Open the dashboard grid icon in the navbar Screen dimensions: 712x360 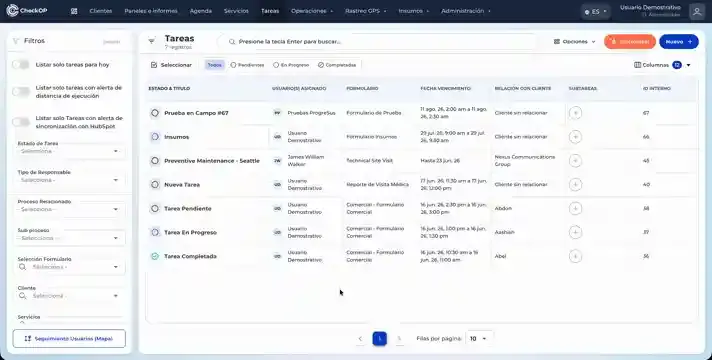74,11
